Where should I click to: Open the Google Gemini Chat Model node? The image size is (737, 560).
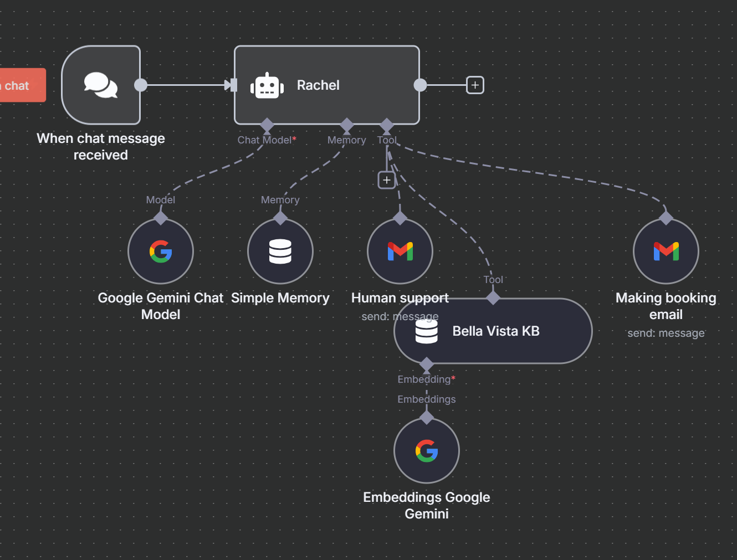[161, 251]
